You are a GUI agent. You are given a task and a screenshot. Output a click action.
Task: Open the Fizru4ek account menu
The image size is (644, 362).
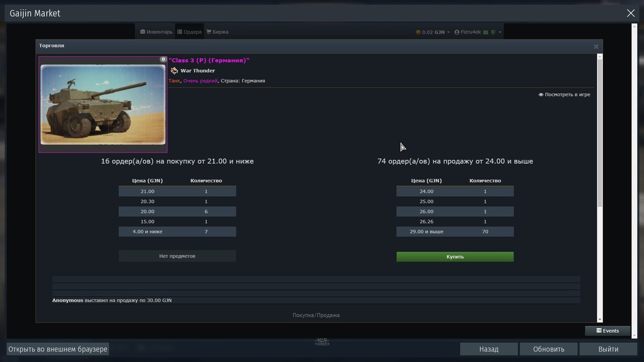[467, 32]
